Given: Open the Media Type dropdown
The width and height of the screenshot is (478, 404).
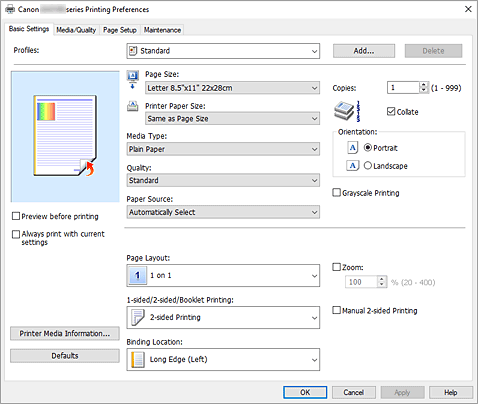Looking at the screenshot, I should point(223,149).
